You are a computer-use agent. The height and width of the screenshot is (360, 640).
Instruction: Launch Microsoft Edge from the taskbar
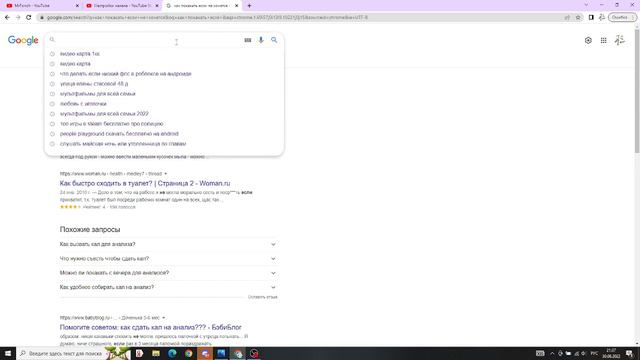pyautogui.click(x=172, y=353)
